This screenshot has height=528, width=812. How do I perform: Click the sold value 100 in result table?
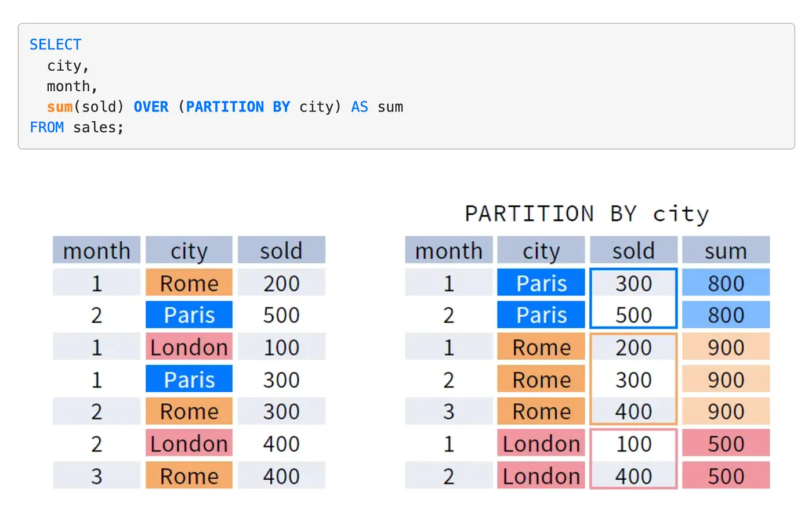coord(633,444)
